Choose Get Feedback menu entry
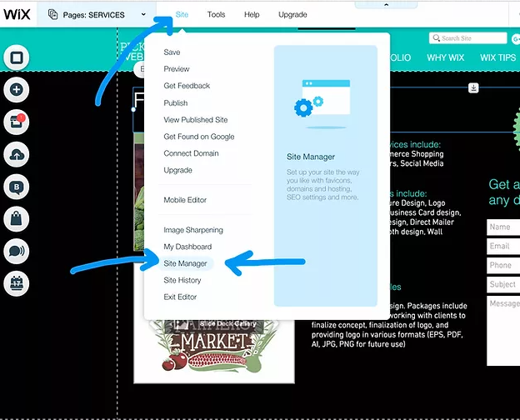Viewport: 520px width, 420px height. [187, 86]
